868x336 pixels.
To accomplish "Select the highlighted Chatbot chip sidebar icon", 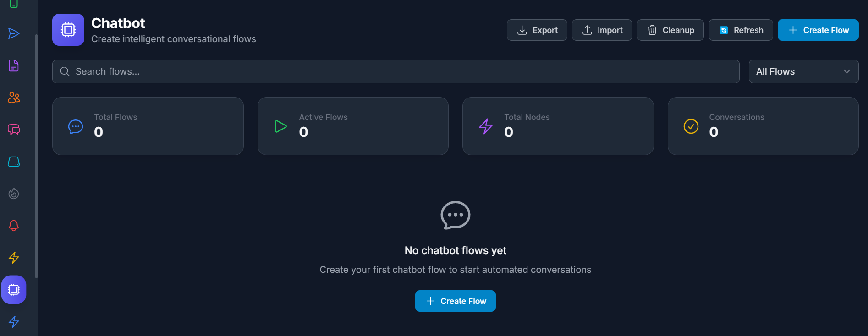I will coord(14,290).
